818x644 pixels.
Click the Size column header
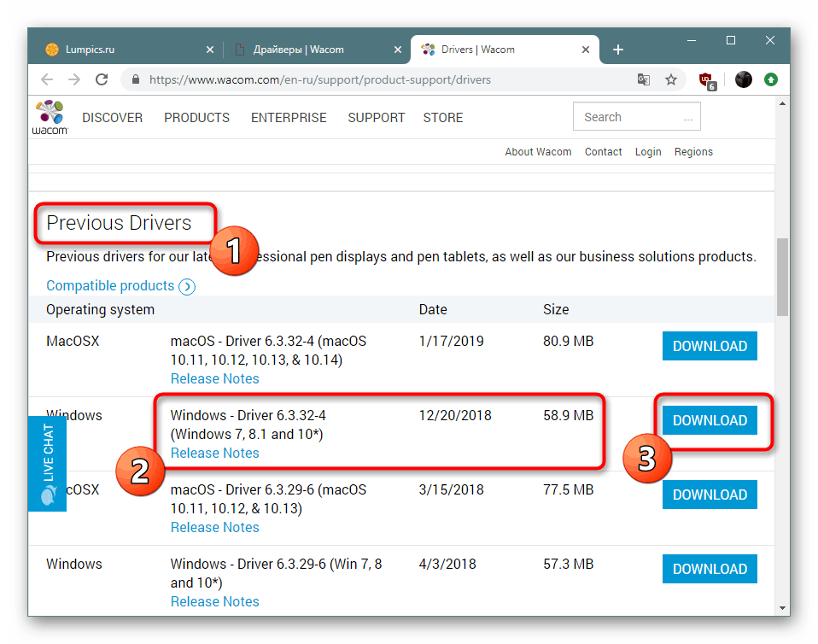[x=556, y=309]
